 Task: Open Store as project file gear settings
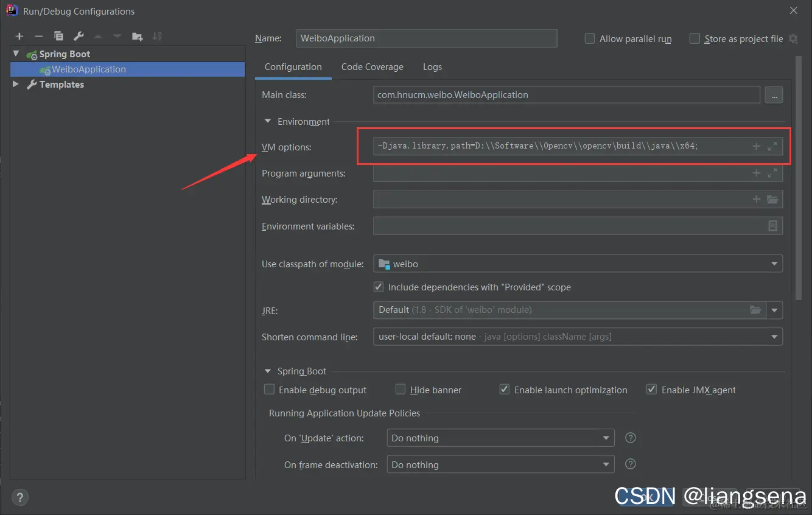tap(793, 38)
